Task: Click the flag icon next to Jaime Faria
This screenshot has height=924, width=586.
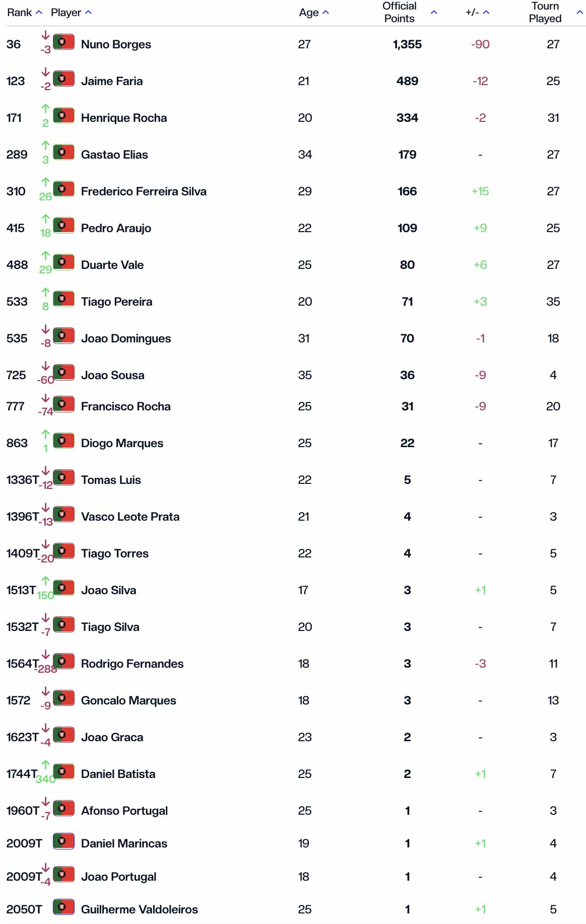Action: (63, 79)
